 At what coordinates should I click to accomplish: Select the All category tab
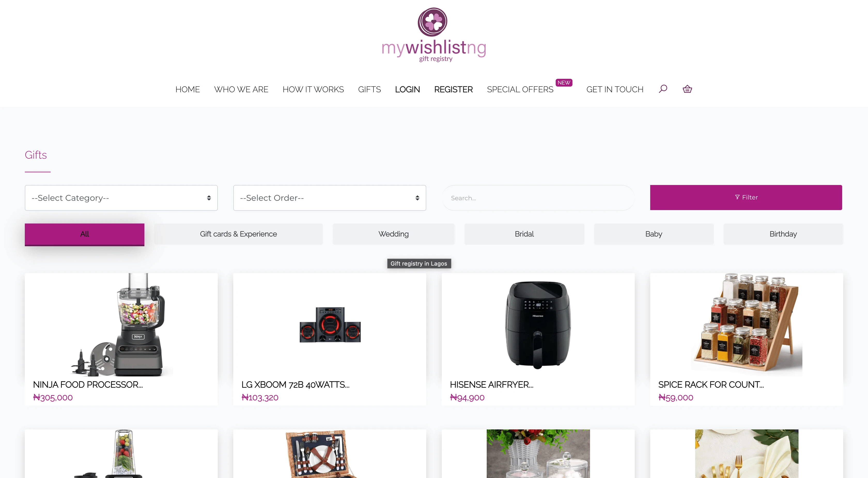point(84,234)
